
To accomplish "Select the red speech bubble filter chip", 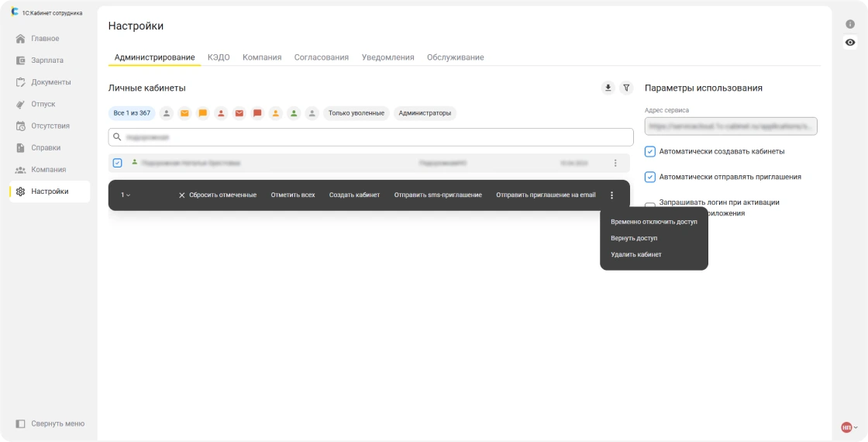I will tap(257, 113).
